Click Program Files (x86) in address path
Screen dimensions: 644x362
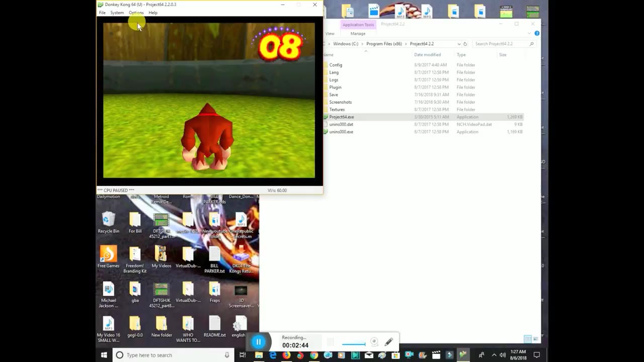384,44
